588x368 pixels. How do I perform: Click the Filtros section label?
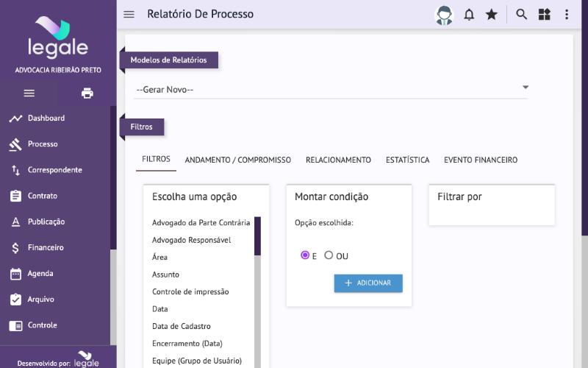coord(142,127)
